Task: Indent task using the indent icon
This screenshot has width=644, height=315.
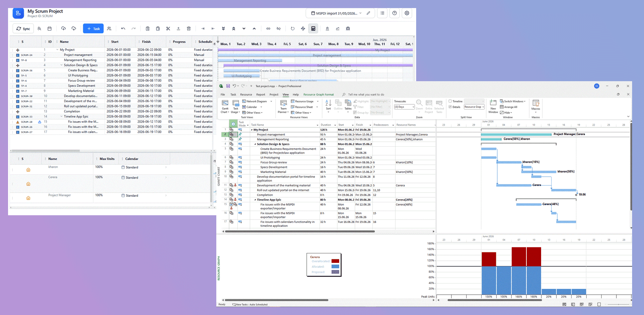Action: [x=203, y=29]
